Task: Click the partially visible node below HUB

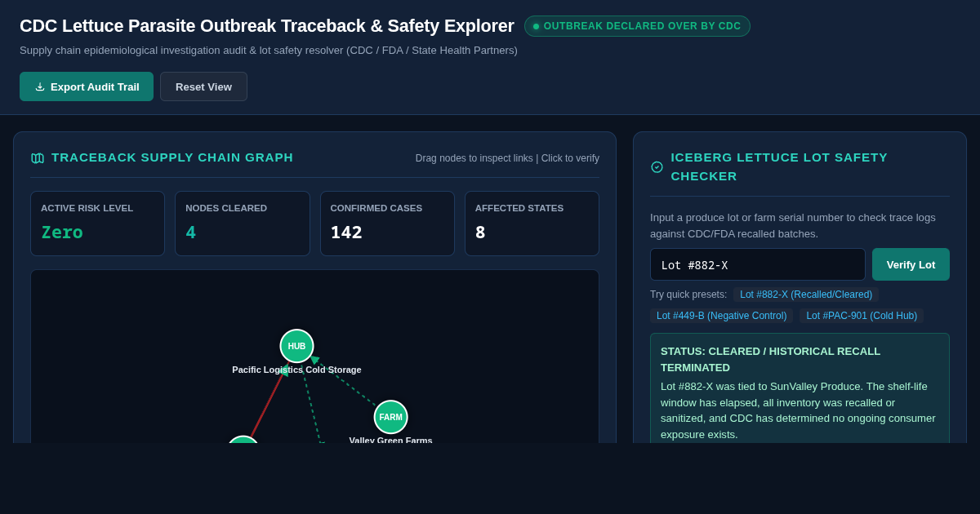Action: coord(243,441)
